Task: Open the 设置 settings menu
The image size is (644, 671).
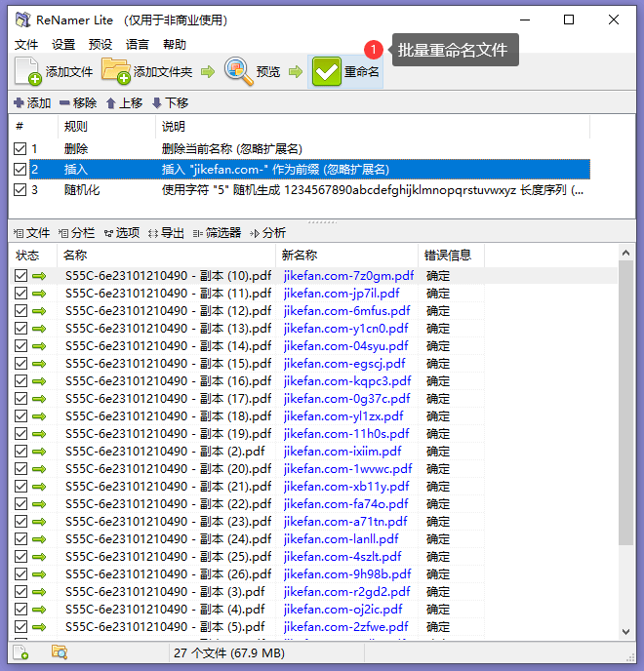Action: [x=63, y=45]
